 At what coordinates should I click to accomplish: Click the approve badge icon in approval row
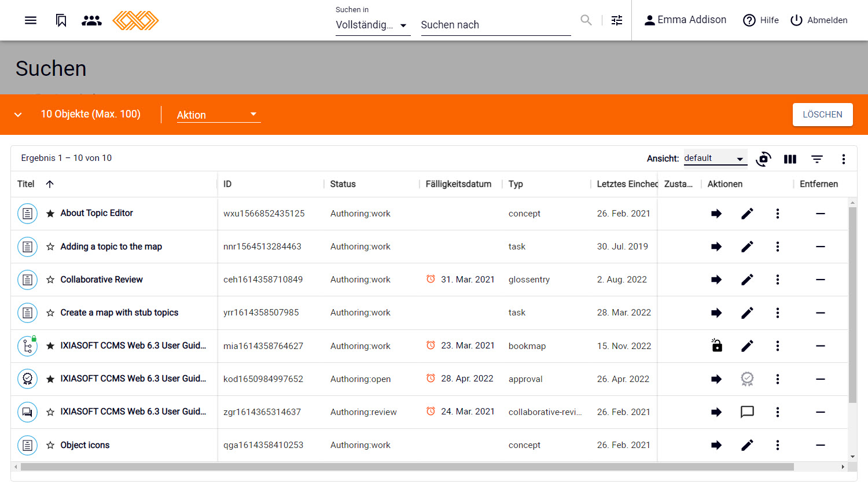(x=747, y=379)
